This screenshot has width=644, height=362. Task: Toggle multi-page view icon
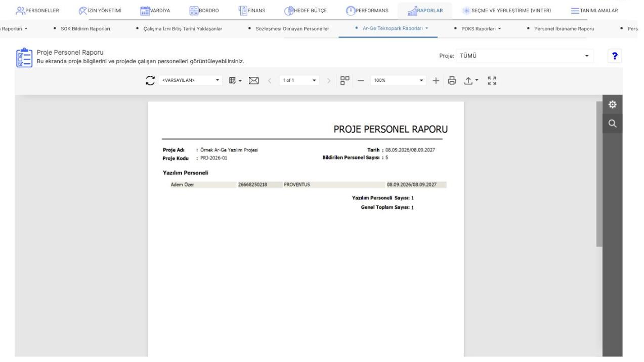[345, 80]
